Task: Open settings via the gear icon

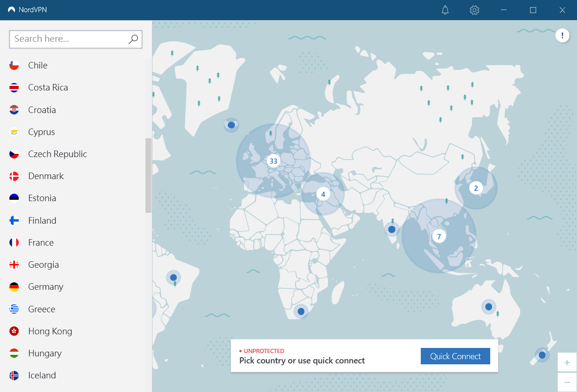Action: (474, 10)
